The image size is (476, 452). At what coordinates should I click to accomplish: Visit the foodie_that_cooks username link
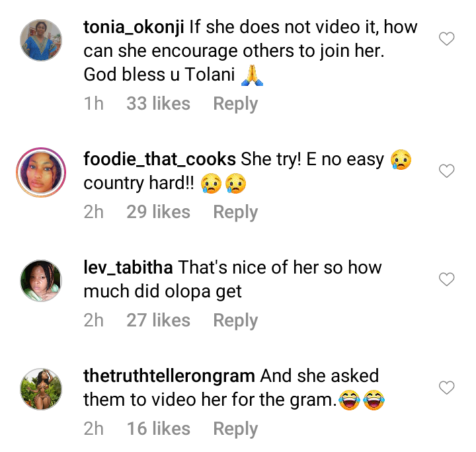159,159
